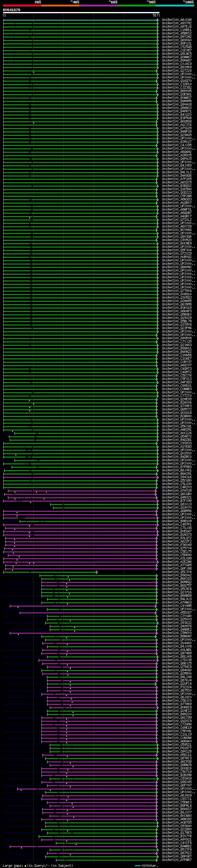Image resolution: width=197 pixels, height=868 pixels.
Task: Select the UniRef100_A7AWG3 label
Action: pyautogui.click(x=177, y=603)
